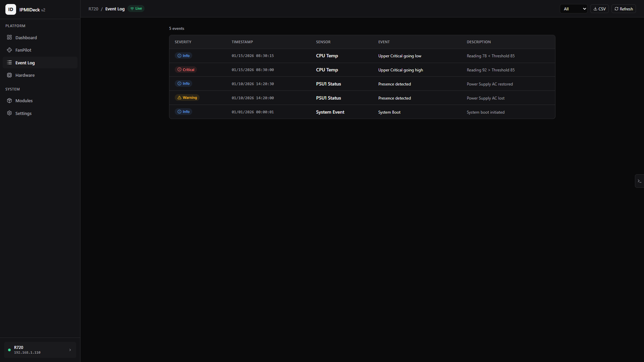Open Settings in the sidebar
Viewport: 644px width, 362px height.
[40, 113]
